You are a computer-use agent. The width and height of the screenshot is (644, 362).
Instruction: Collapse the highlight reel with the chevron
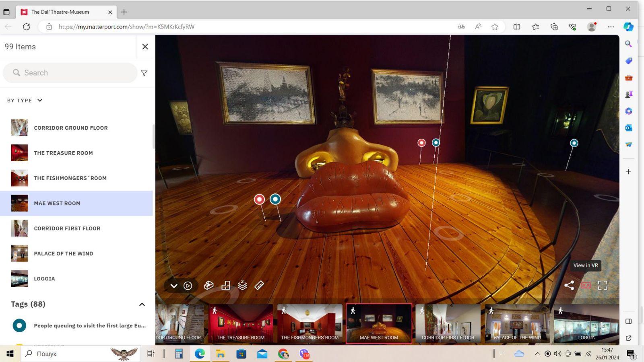pyautogui.click(x=174, y=286)
